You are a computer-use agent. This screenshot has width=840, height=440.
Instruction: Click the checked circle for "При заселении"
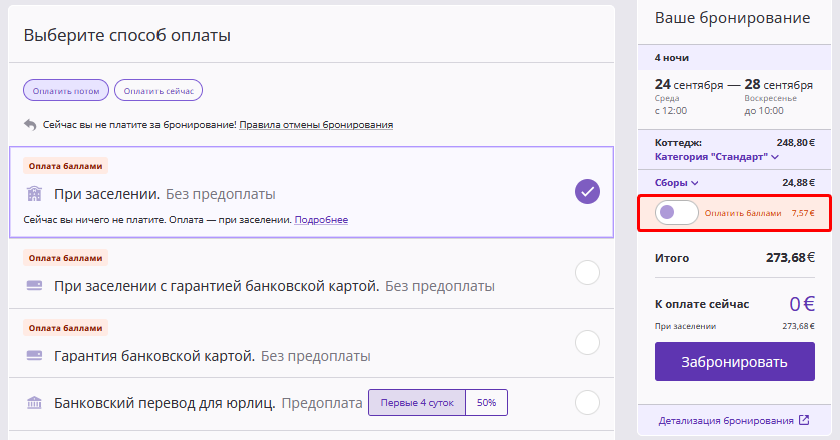(587, 191)
